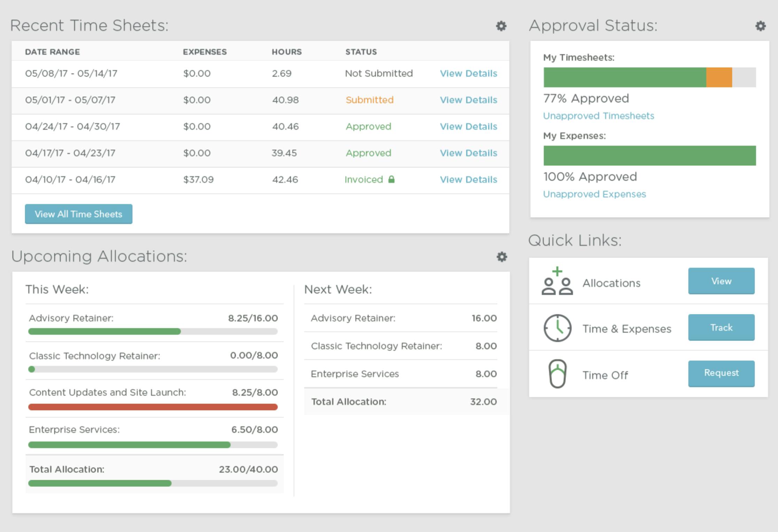View details for 04/24/17 - 04/30/17 timesheet
The image size is (778, 532).
click(x=468, y=126)
